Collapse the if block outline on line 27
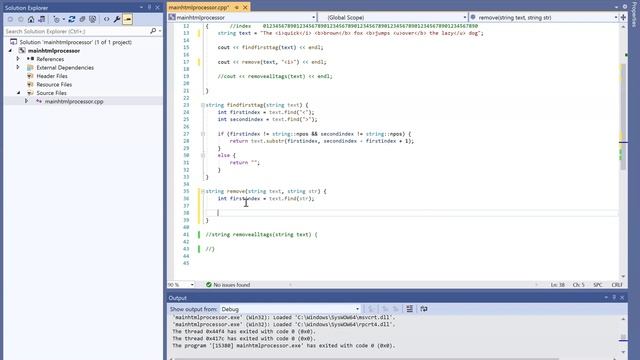640x360 pixels. (203, 133)
